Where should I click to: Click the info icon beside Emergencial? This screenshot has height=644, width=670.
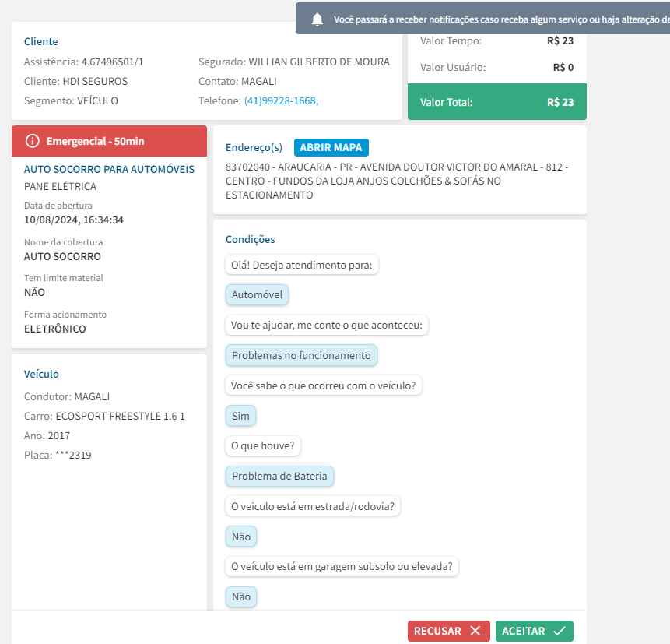click(x=32, y=141)
